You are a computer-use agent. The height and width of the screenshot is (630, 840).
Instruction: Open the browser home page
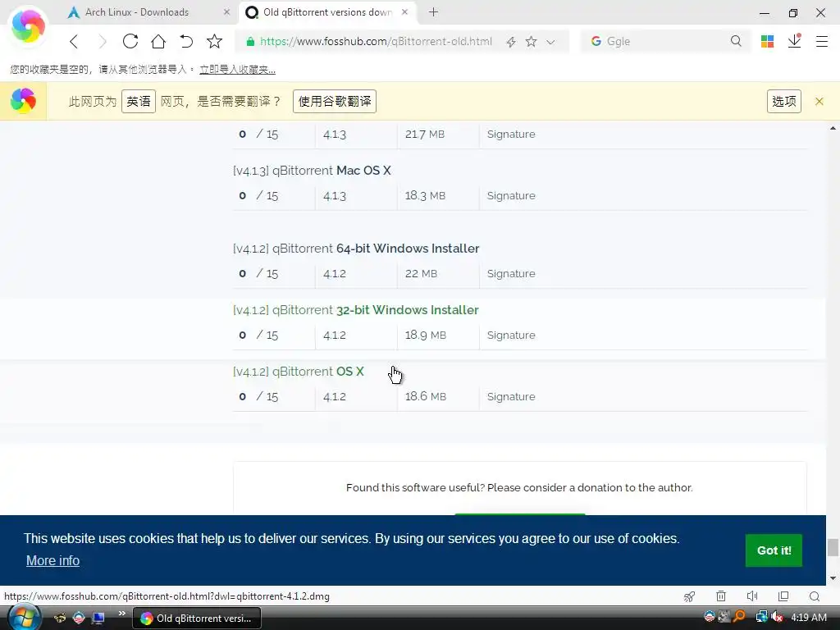pos(158,41)
